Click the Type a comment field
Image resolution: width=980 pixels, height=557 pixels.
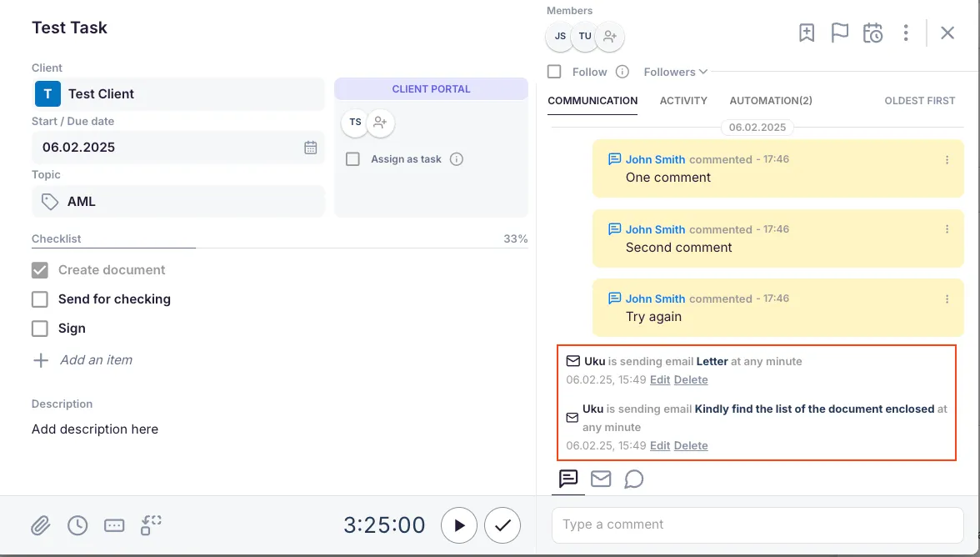click(x=757, y=524)
